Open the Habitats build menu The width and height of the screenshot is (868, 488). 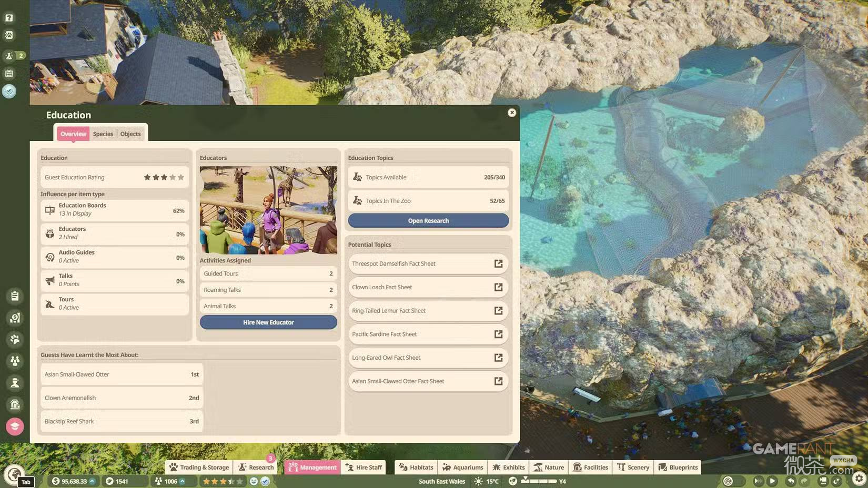tap(416, 467)
